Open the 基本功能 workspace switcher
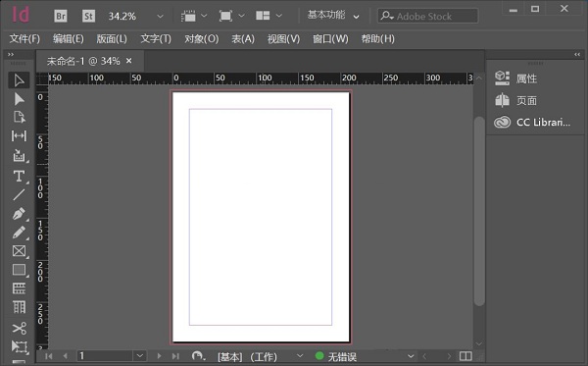This screenshot has height=366, width=588. coord(333,16)
